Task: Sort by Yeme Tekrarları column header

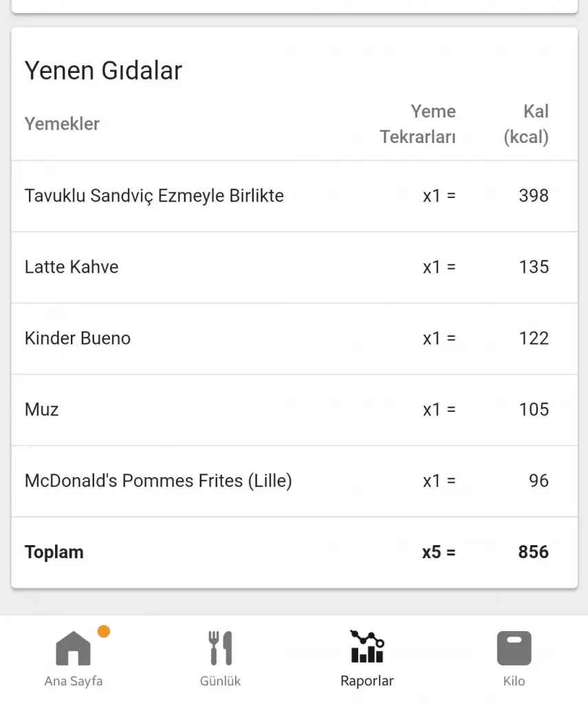Action: pos(418,124)
